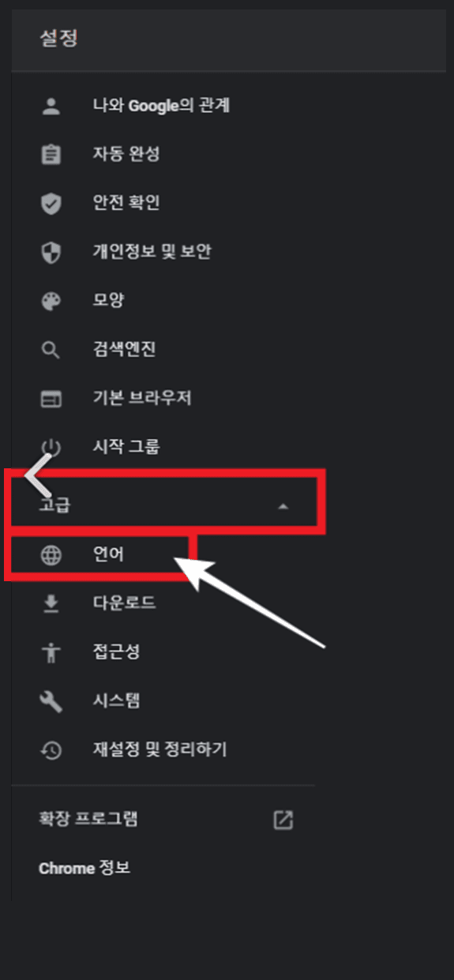The height and width of the screenshot is (980, 454).
Task: Click the restore clock icon for 재설정 및 정리하기
Action: pyautogui.click(x=51, y=750)
